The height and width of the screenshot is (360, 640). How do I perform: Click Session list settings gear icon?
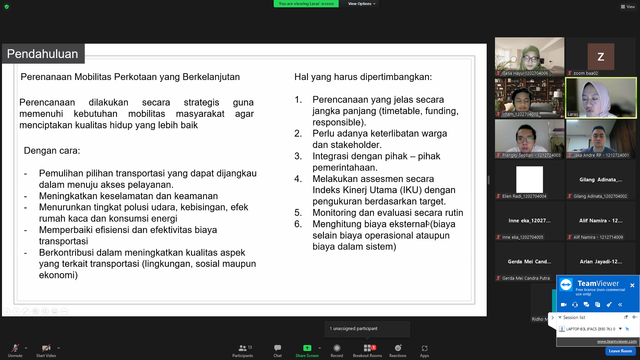point(634,317)
